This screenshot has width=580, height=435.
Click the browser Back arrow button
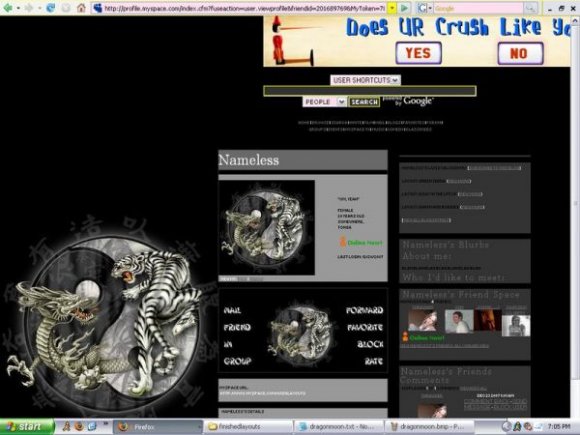[7, 8]
